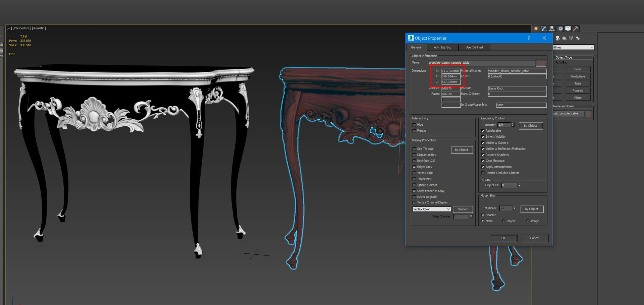Select the Image motion blur radio
Image resolution: width=644 pixels, height=305 pixels.
528,221
